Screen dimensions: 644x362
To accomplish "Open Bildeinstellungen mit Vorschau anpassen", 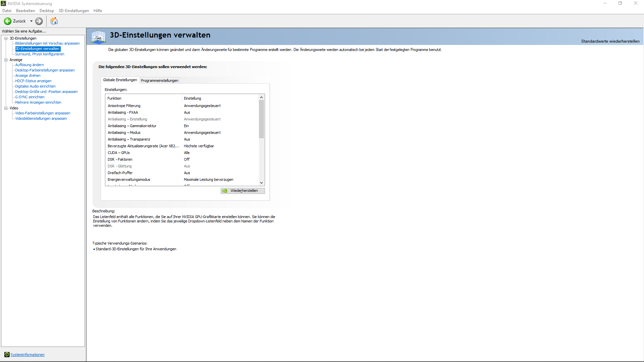I will coord(47,43).
